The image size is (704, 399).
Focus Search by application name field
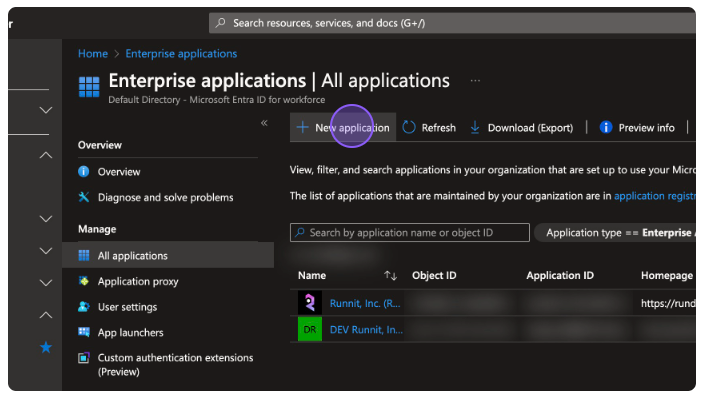click(x=409, y=232)
